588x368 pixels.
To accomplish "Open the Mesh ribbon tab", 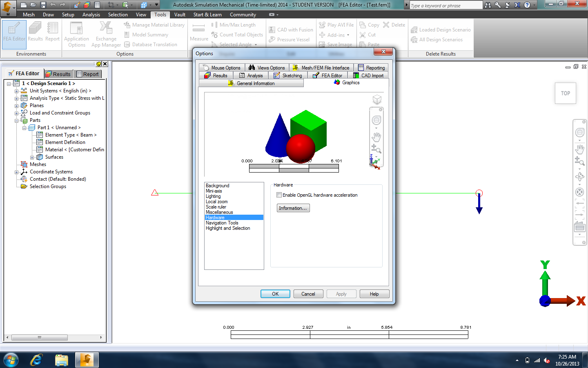I will pos(29,15).
